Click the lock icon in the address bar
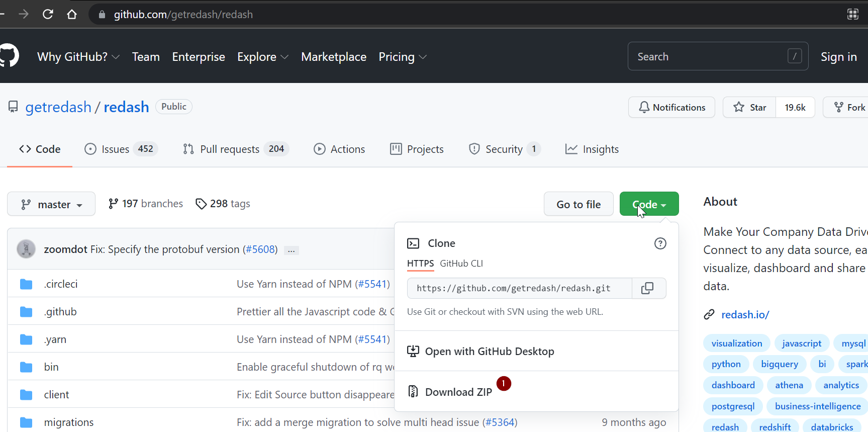 tap(102, 15)
